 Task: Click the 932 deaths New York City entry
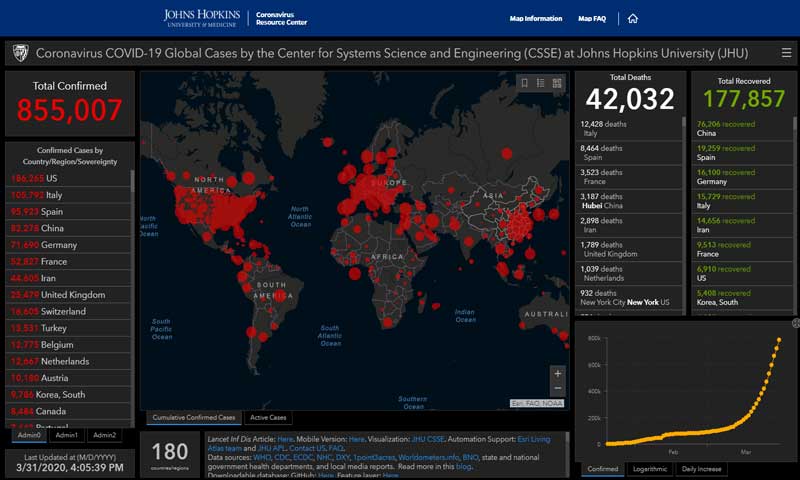click(629, 297)
